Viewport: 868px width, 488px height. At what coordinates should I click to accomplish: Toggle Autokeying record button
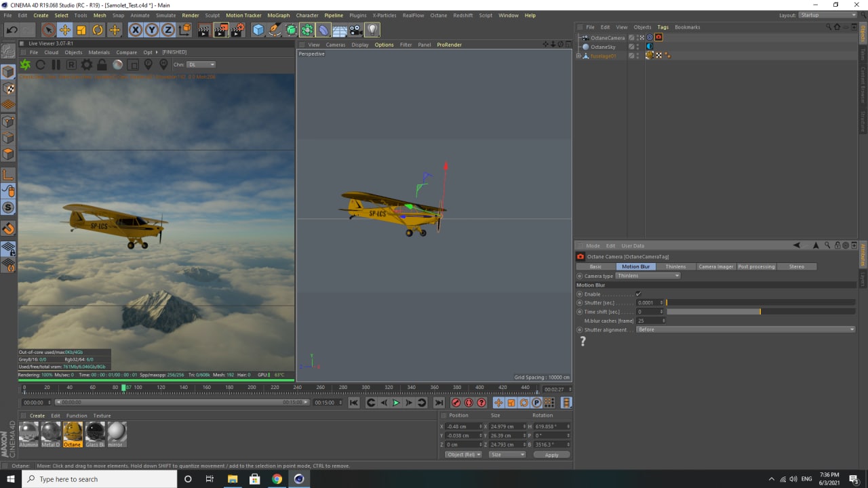click(x=469, y=403)
